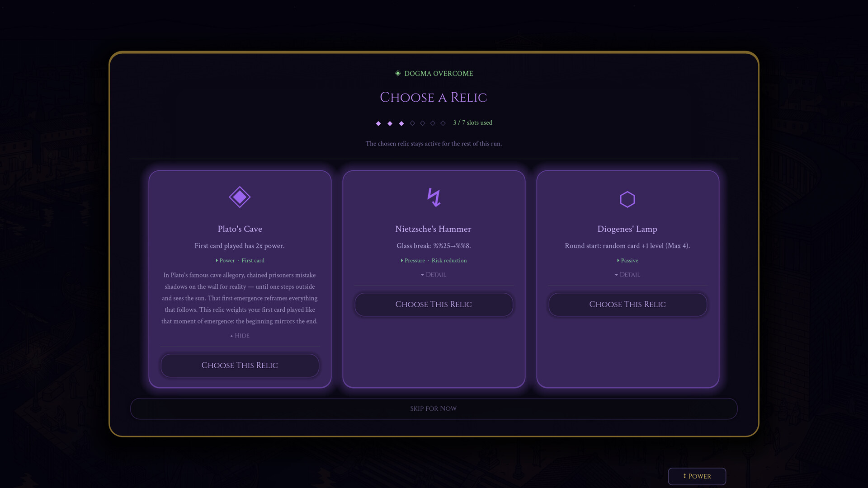Skip relic selection for now
Screen dimensions: 868x488
click(434, 408)
